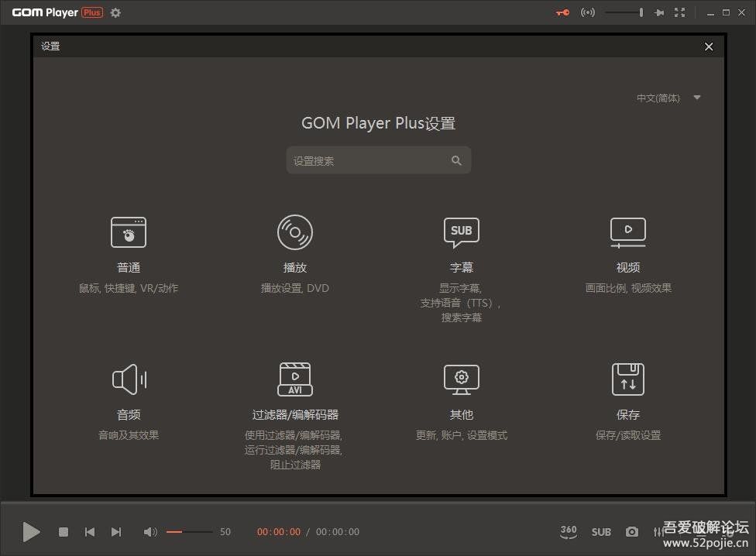Click the orange license key icon

[562, 12]
